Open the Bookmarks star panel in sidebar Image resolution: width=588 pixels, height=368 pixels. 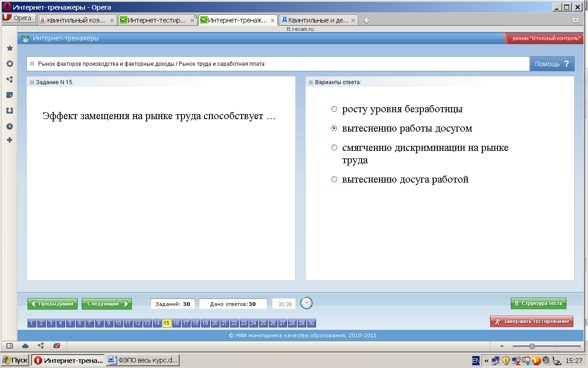point(10,48)
